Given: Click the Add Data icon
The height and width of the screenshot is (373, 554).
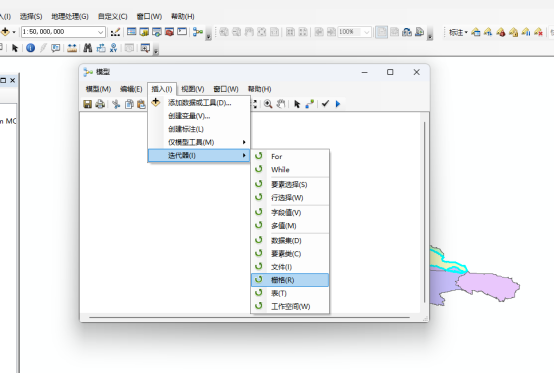Looking at the screenshot, I should [x=5, y=32].
